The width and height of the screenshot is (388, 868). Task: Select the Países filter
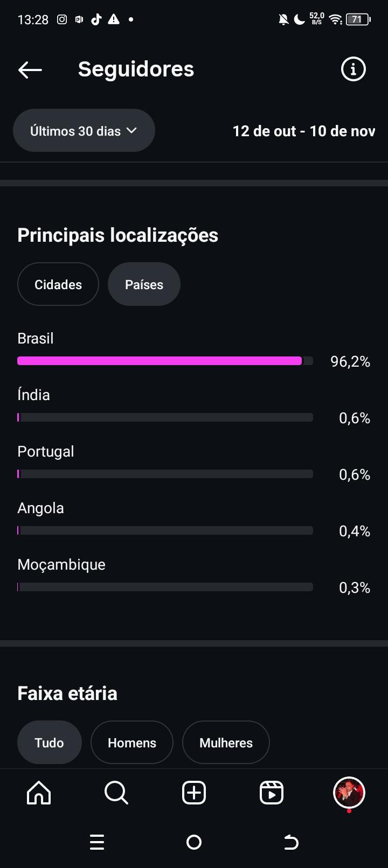click(x=144, y=284)
